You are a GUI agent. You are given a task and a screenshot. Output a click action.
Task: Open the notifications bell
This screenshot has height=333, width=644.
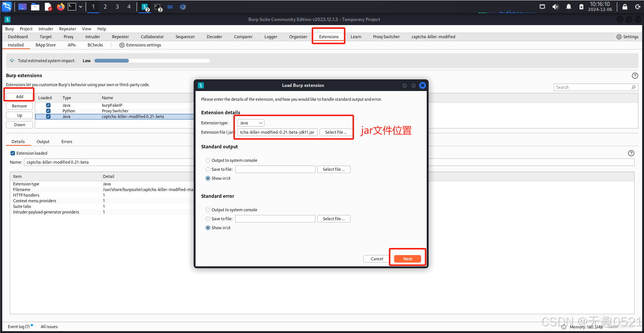click(x=569, y=7)
